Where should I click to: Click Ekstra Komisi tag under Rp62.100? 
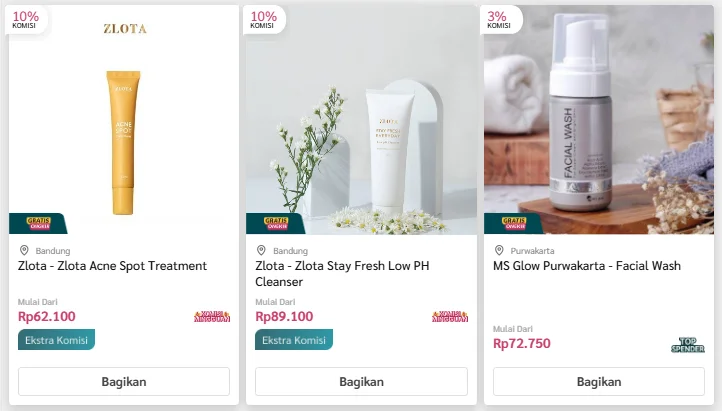click(x=56, y=340)
